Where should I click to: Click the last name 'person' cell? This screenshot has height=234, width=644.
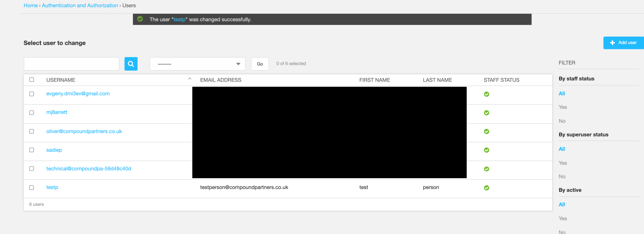(431, 187)
